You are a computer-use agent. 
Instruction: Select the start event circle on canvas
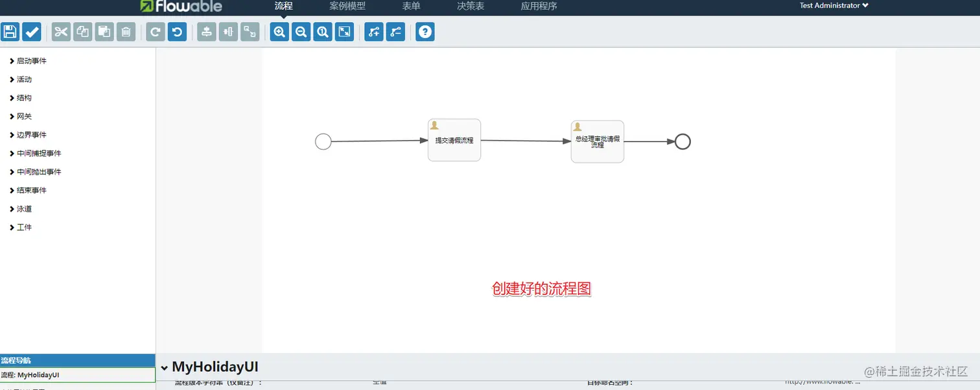click(x=323, y=141)
